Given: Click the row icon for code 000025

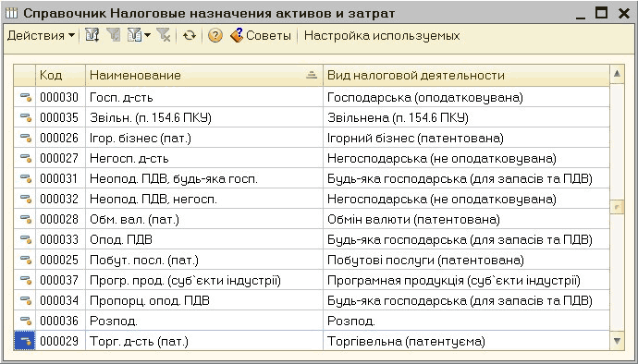Looking at the screenshot, I should click(x=26, y=260).
